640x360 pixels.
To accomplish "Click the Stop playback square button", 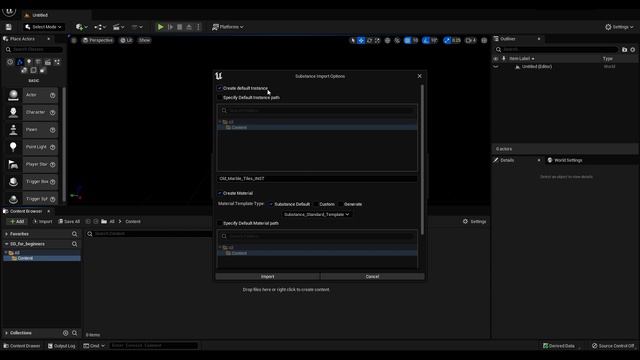I will [x=180, y=27].
